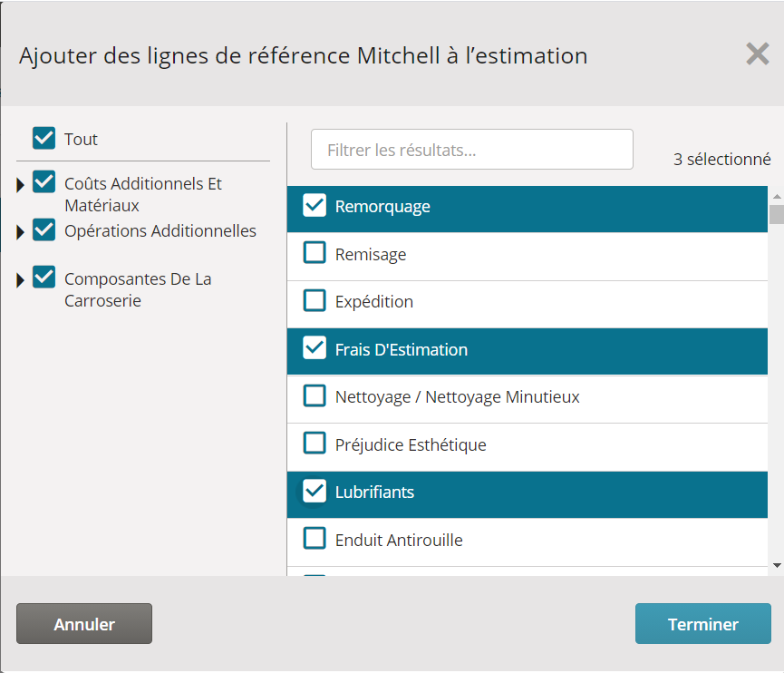784x673 pixels.
Task: Uncheck the Remorquage checkbox
Action: [315, 206]
